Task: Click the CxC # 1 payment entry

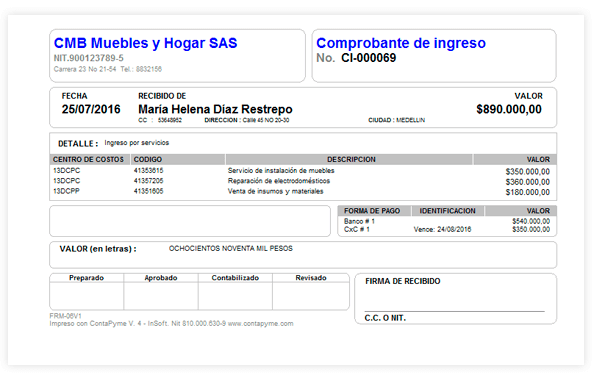Action: tap(357, 229)
